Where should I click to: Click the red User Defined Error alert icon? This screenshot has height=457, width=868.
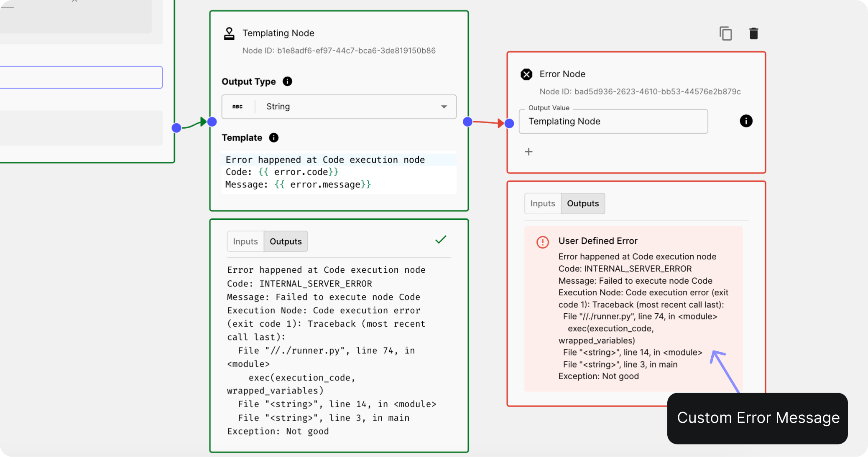(x=543, y=242)
